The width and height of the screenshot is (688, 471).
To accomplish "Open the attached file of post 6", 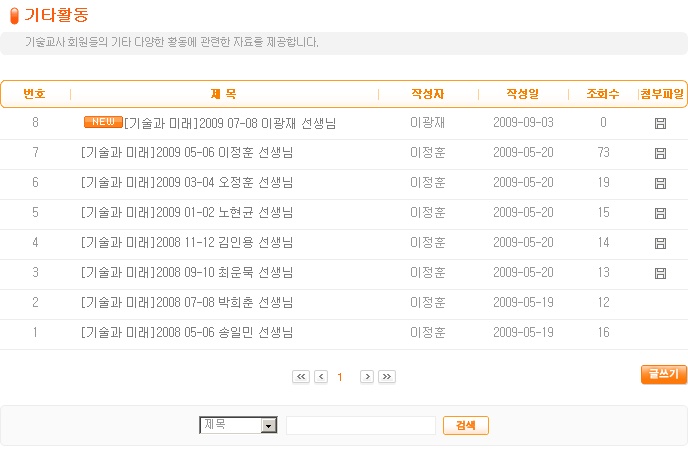I will point(660,183).
